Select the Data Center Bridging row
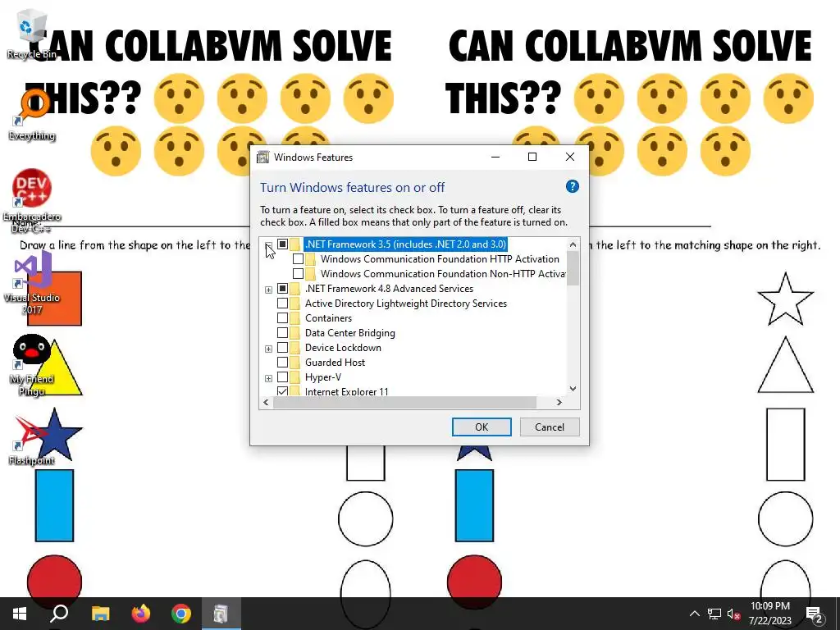The width and height of the screenshot is (840, 630). click(x=349, y=333)
